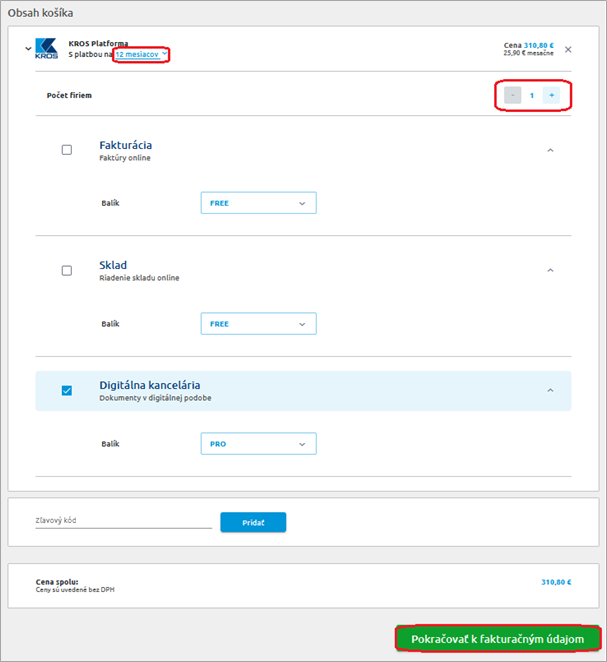The width and height of the screenshot is (607, 662).
Task: Collapse the Digitálna kancelária section
Action: pos(550,390)
